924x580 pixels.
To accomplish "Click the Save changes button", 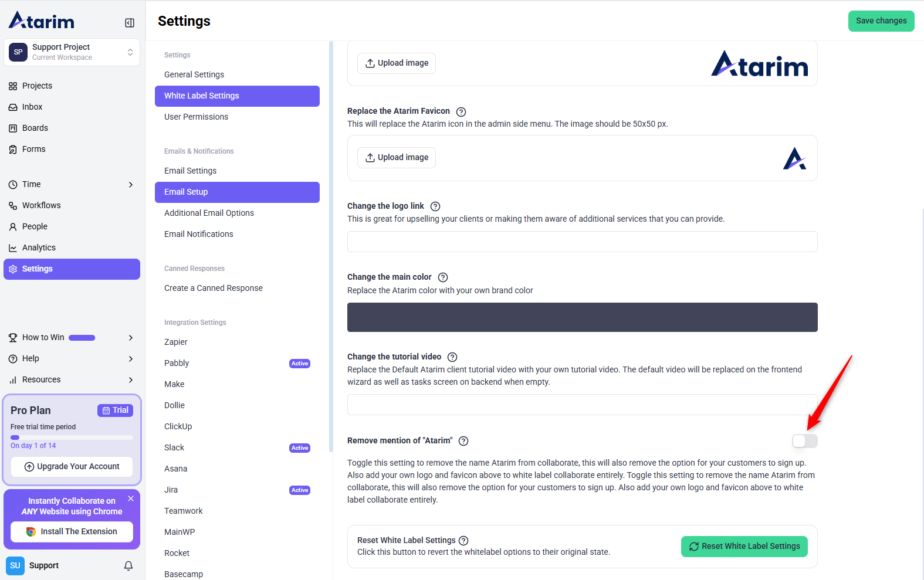I will [881, 21].
